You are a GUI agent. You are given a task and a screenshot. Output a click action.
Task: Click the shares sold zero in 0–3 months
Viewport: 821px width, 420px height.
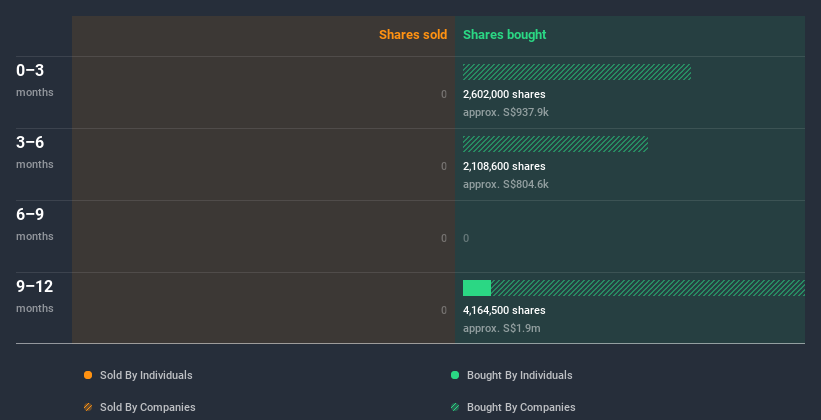click(x=444, y=94)
